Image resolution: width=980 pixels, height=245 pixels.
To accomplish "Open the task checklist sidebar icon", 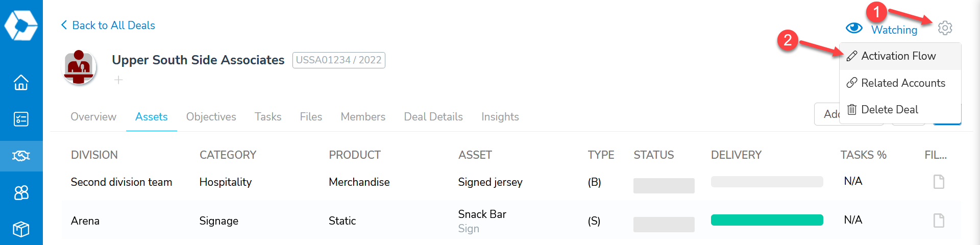I will pyautogui.click(x=21, y=119).
